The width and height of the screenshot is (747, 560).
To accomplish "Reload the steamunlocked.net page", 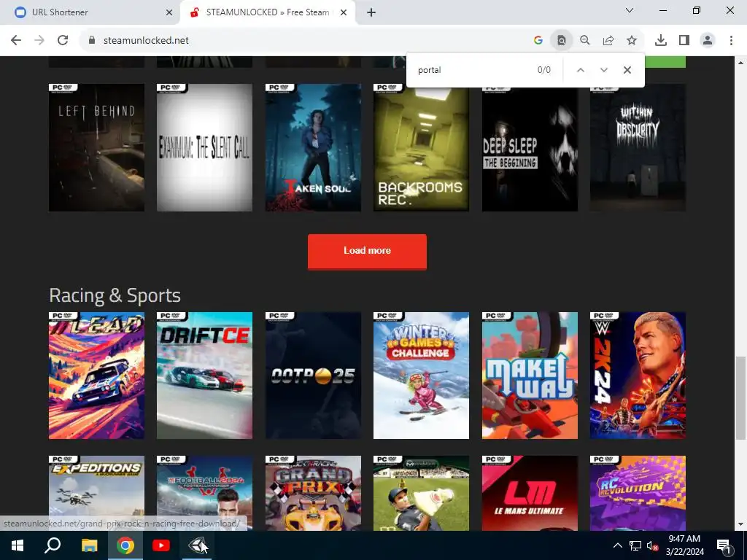I will (63, 41).
